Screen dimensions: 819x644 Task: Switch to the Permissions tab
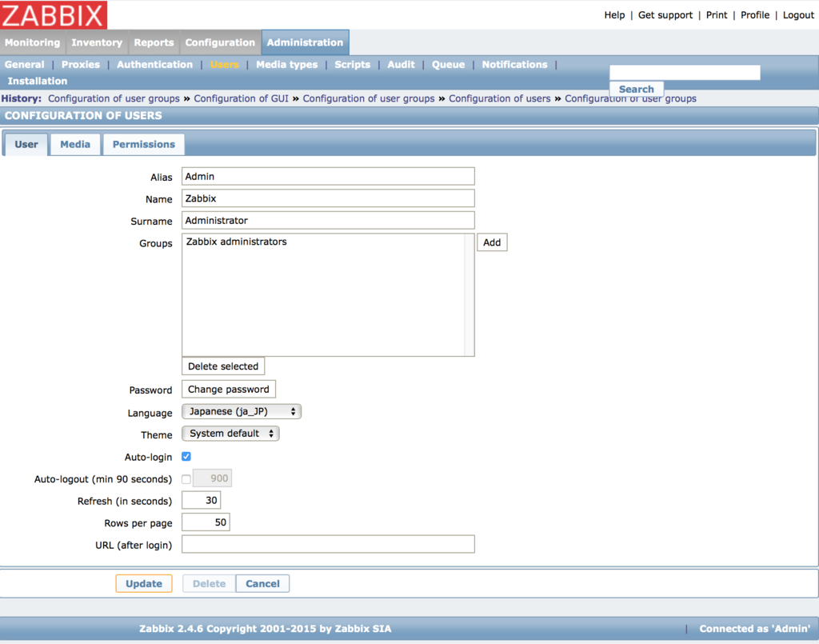pyautogui.click(x=144, y=145)
